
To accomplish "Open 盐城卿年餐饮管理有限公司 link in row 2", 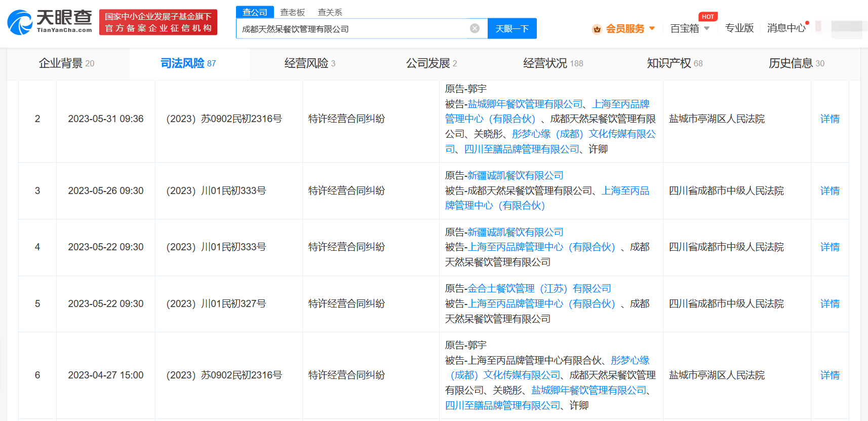I will point(525,104).
